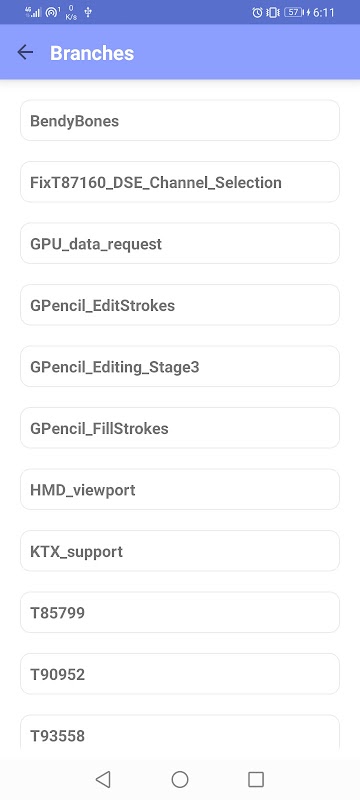This screenshot has width=360, height=800.
Task: Select the KTX_support branch
Action: 180,551
